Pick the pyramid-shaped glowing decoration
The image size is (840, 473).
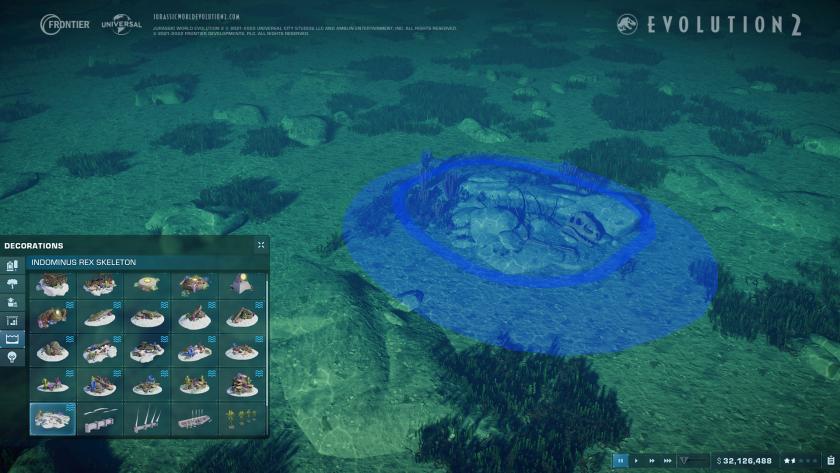coord(242,285)
